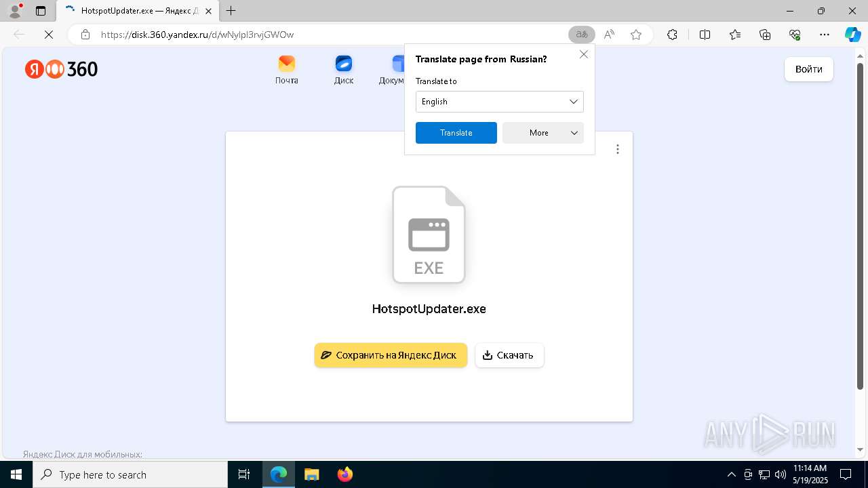Open Browser essentials heart icon
The height and width of the screenshot is (488, 868).
795,35
